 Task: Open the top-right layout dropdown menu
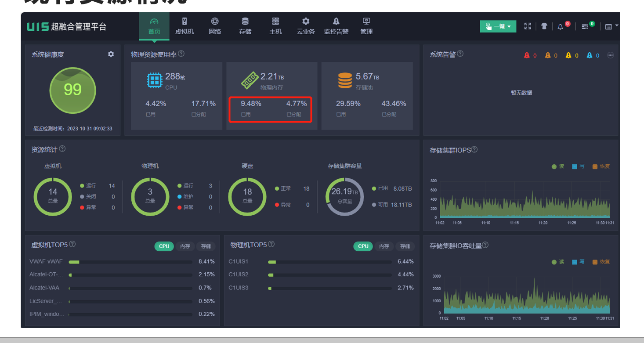click(611, 26)
